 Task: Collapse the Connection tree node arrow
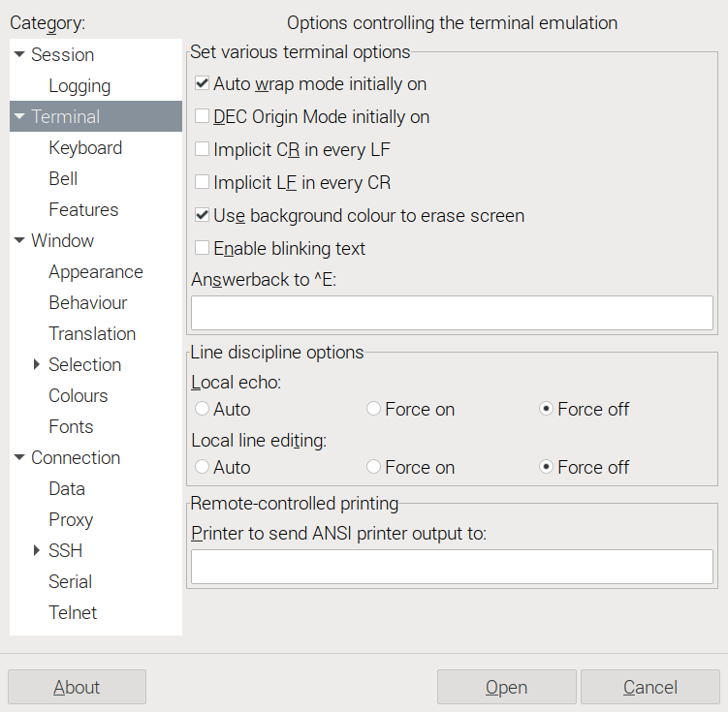click(x=19, y=457)
